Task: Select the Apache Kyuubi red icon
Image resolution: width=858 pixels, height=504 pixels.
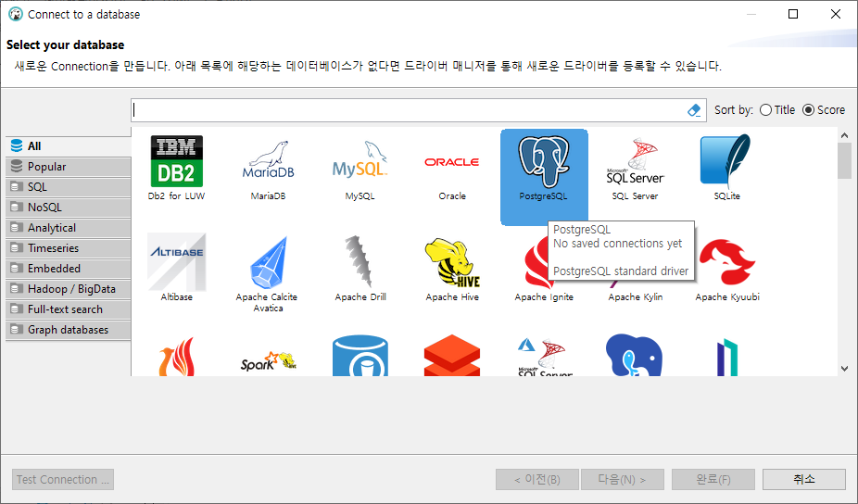Action: click(x=727, y=263)
